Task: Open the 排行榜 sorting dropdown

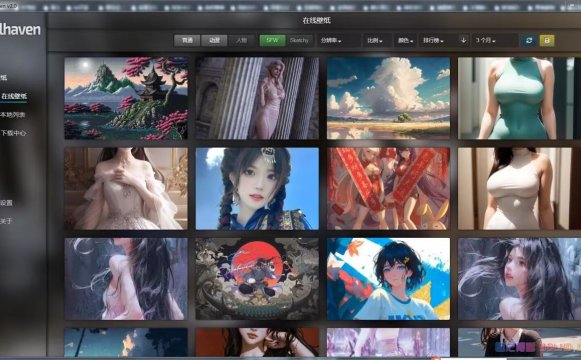Action: pos(437,40)
